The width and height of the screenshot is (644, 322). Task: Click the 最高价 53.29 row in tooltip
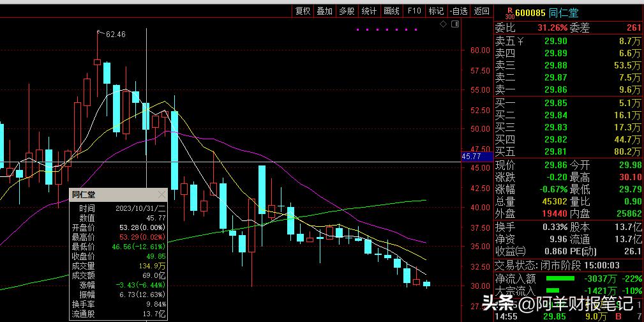[118, 237]
